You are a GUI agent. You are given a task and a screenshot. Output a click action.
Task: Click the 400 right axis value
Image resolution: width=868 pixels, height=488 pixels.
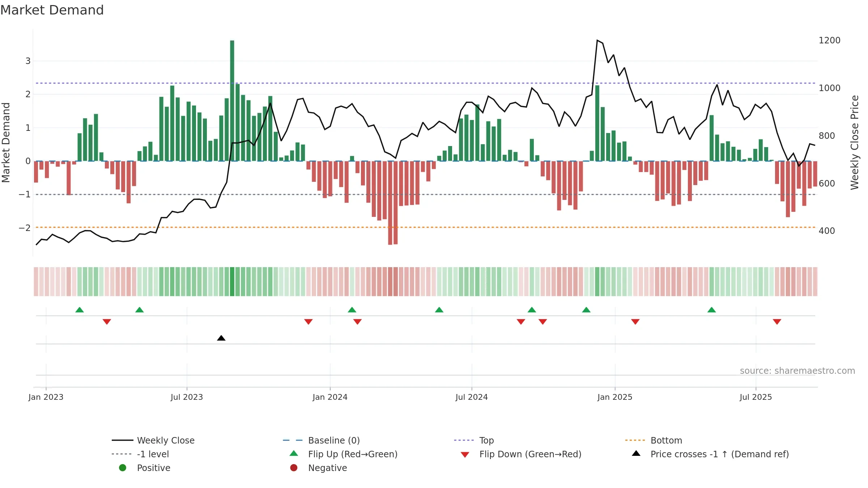point(827,231)
